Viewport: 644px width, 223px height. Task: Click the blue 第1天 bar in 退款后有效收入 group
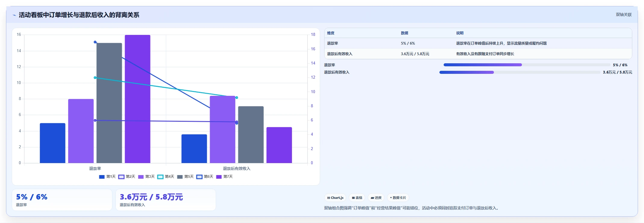(x=194, y=149)
